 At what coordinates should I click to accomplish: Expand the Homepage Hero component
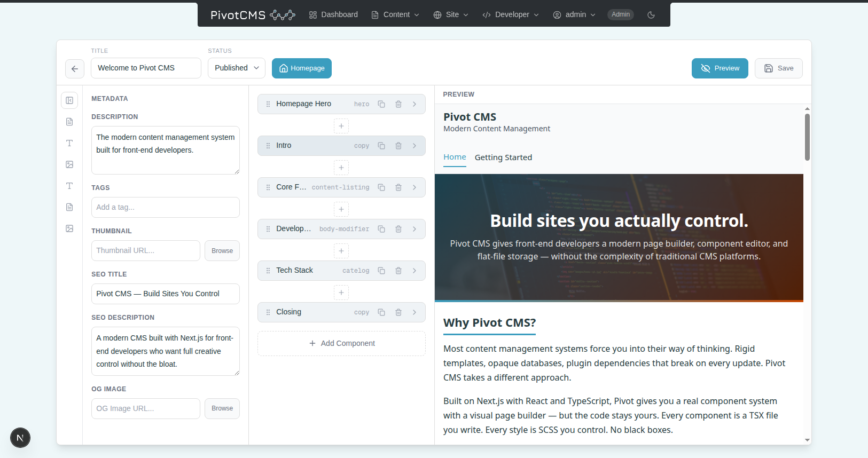click(x=415, y=104)
